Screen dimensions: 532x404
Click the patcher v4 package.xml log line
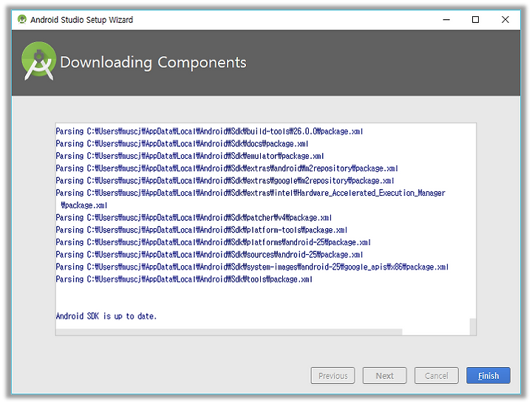click(x=194, y=217)
